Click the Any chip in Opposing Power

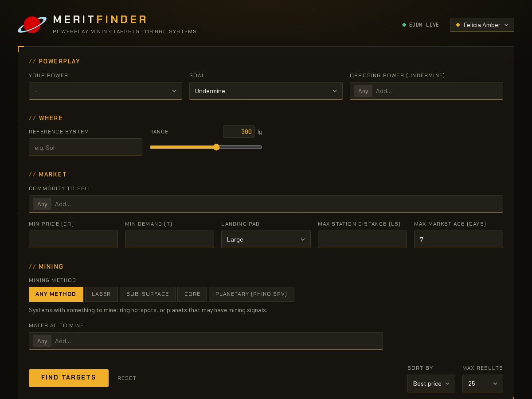pos(363,91)
